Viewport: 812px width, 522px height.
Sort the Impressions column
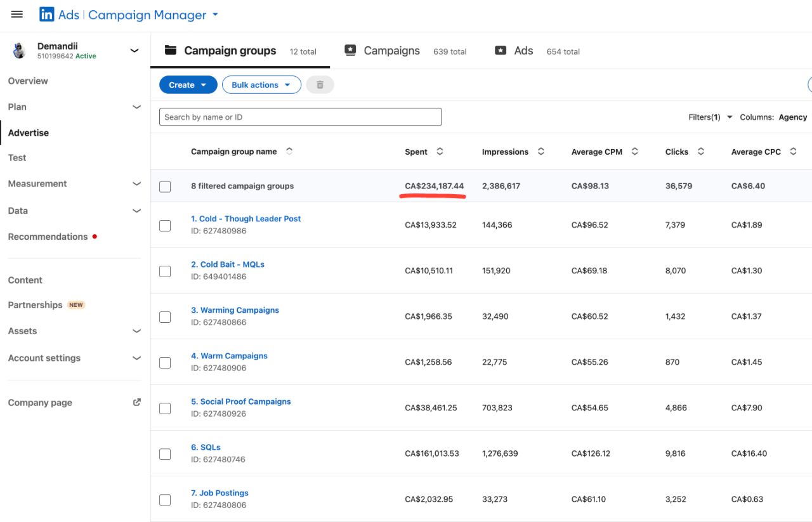[540, 151]
